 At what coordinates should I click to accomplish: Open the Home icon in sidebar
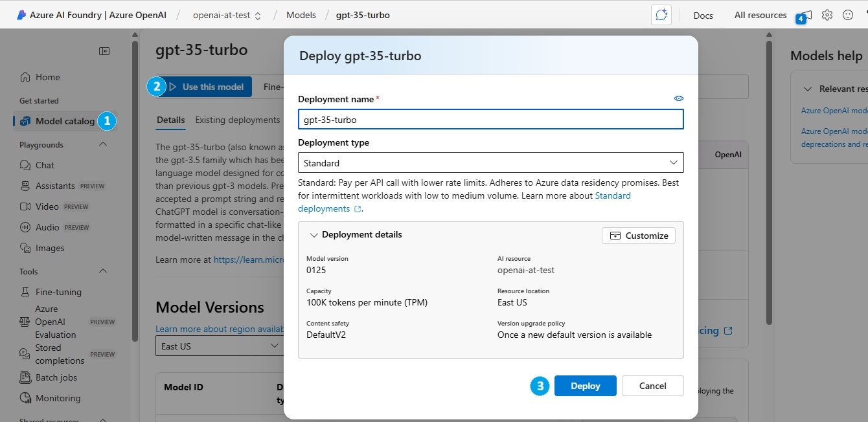tap(25, 77)
